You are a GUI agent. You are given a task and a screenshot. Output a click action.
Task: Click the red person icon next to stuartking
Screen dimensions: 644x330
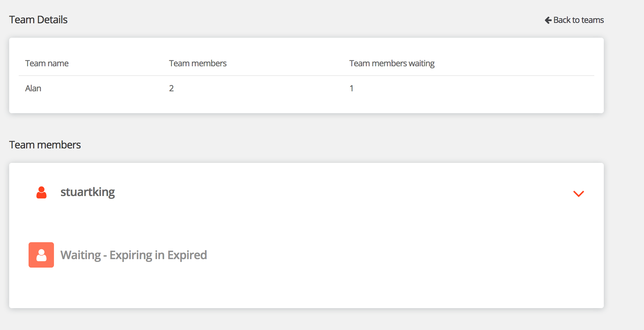point(41,192)
